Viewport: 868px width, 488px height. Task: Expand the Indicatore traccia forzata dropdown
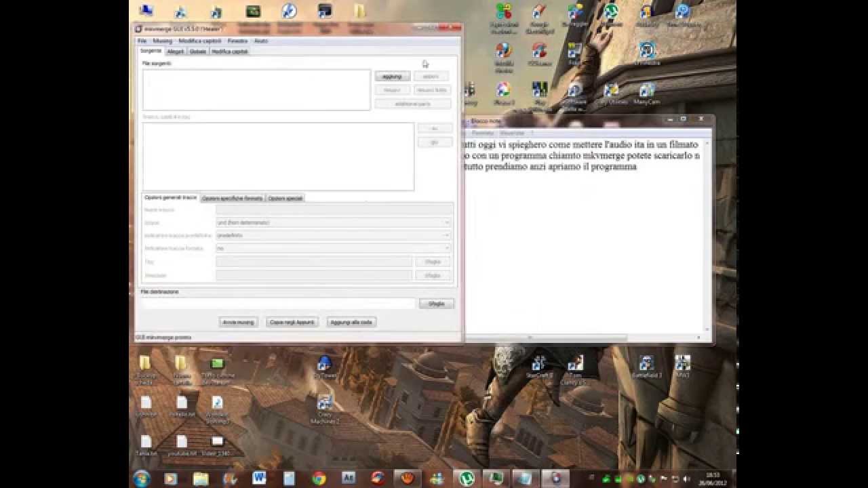point(334,248)
